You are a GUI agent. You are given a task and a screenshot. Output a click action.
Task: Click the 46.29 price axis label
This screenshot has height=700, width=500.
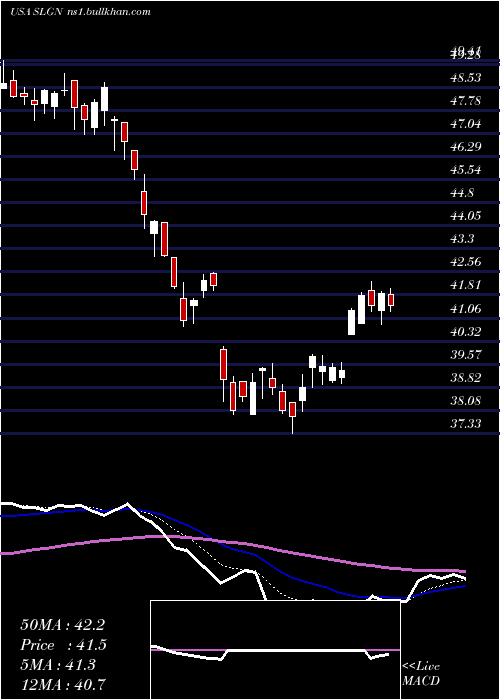pyautogui.click(x=466, y=147)
